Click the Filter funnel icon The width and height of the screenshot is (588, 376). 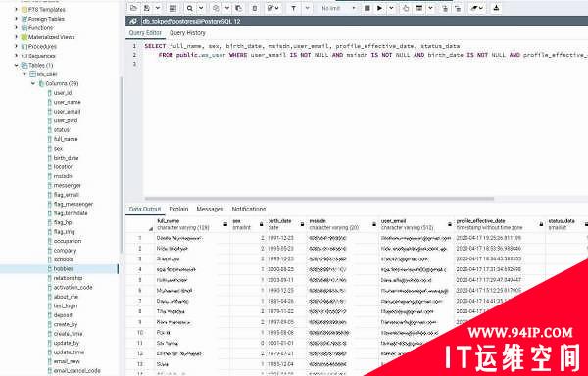(x=294, y=8)
